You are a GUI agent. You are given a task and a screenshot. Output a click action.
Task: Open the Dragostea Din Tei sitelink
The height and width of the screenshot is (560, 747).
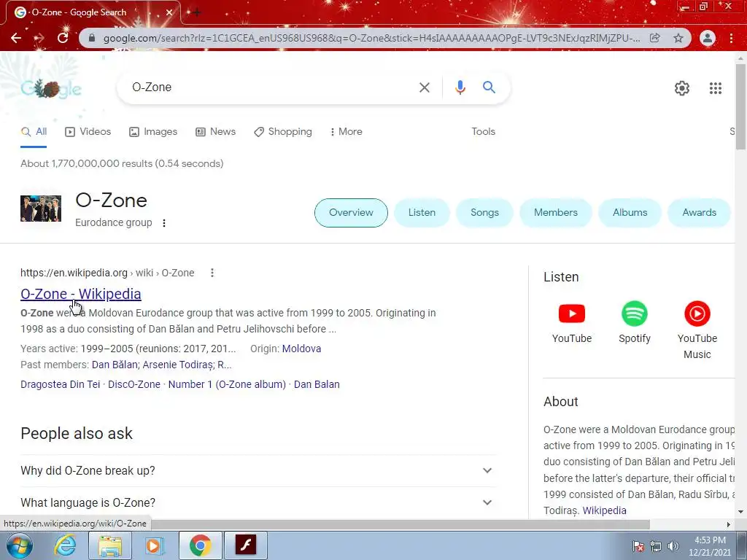[x=60, y=384]
